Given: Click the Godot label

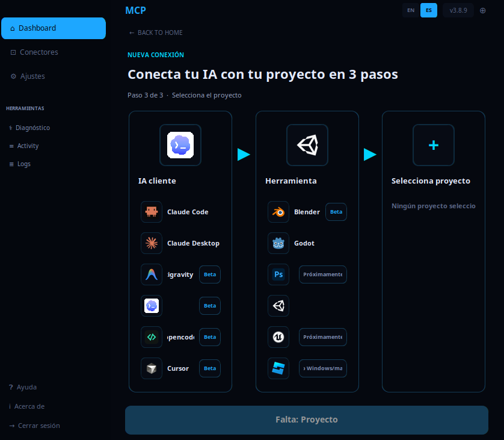Looking at the screenshot, I should tap(304, 243).
